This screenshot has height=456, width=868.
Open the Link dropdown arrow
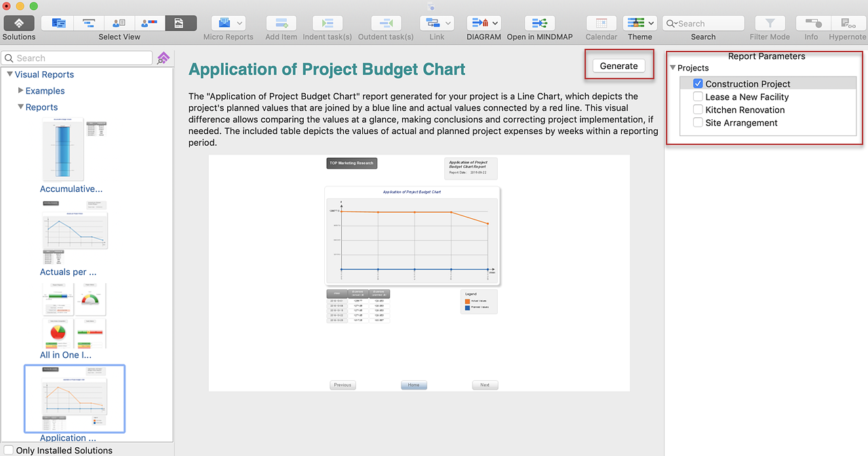click(448, 24)
